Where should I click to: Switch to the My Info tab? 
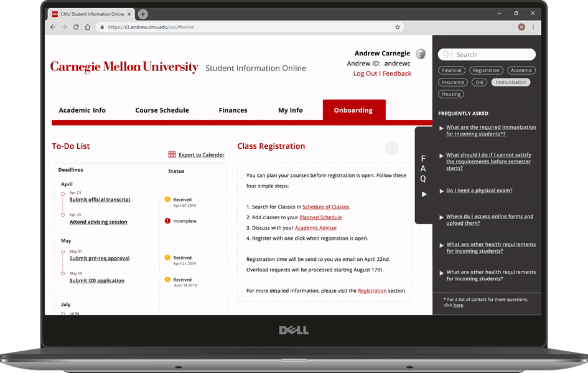(290, 110)
